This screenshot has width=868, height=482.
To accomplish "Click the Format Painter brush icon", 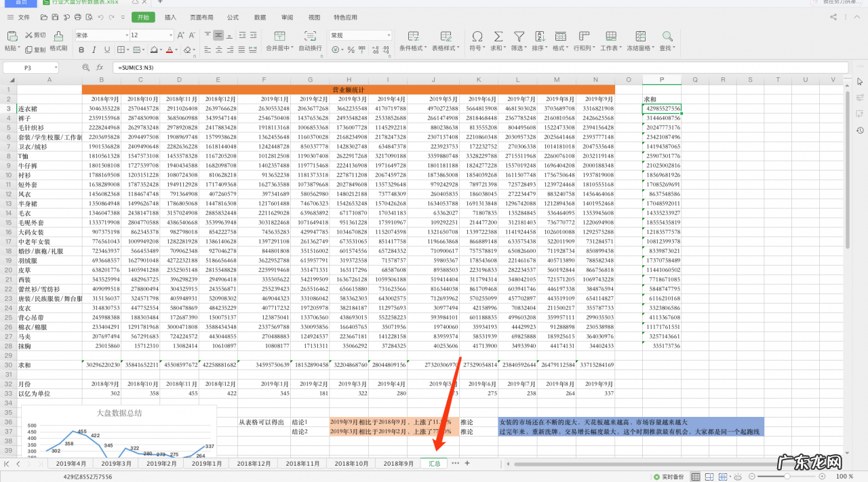I will tap(58, 37).
